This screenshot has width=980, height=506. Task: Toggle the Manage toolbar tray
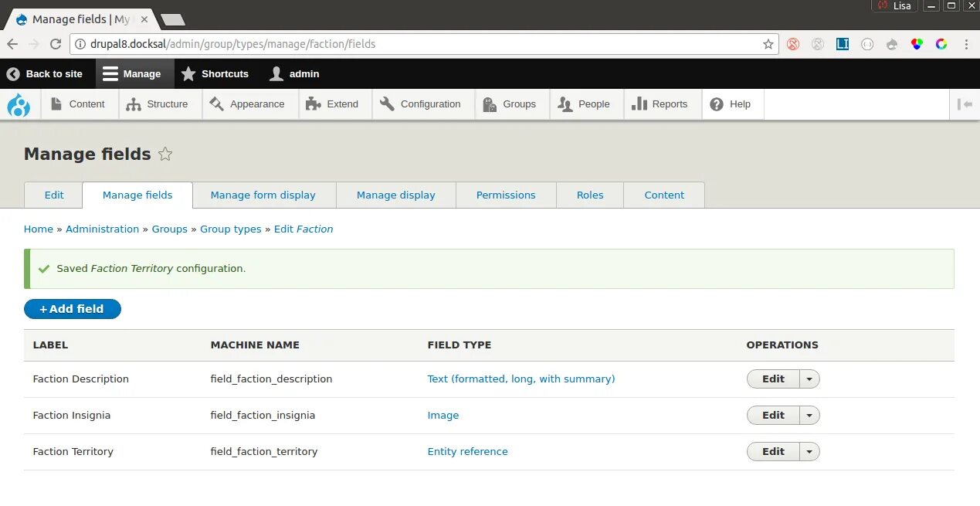(x=132, y=74)
